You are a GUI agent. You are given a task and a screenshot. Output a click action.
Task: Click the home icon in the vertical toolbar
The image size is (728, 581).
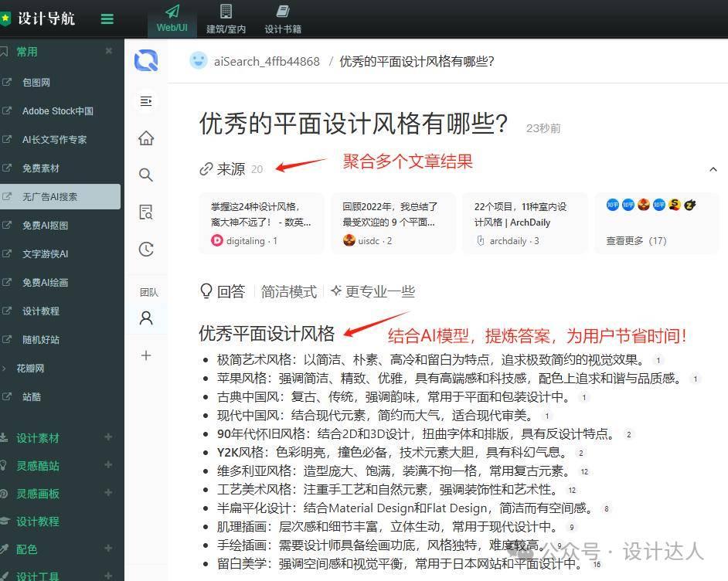click(145, 138)
